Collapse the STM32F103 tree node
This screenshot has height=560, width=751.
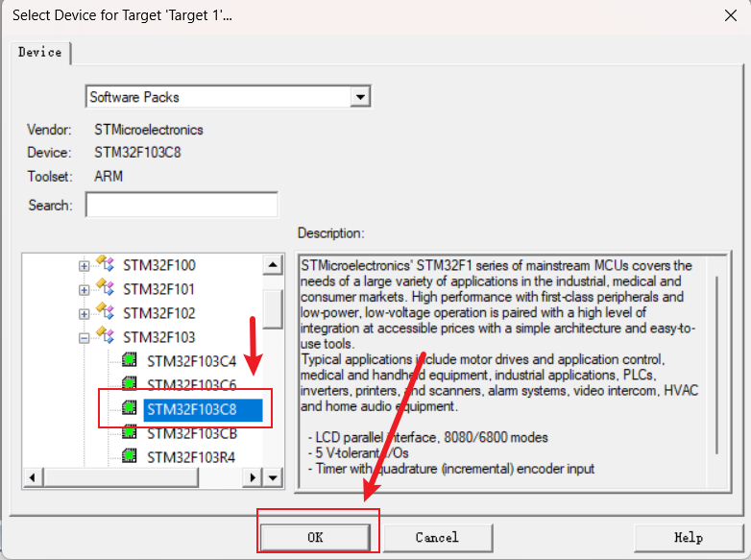point(84,338)
